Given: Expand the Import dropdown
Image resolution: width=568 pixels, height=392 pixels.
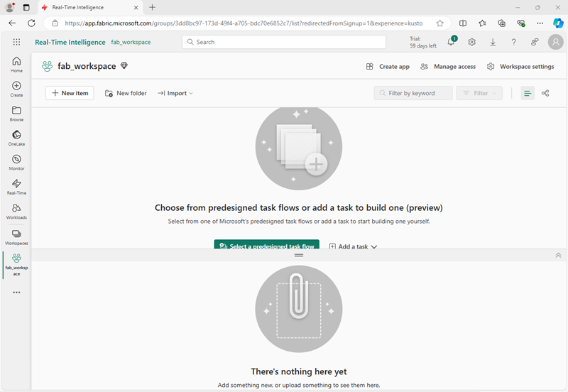Looking at the screenshot, I should click(175, 93).
